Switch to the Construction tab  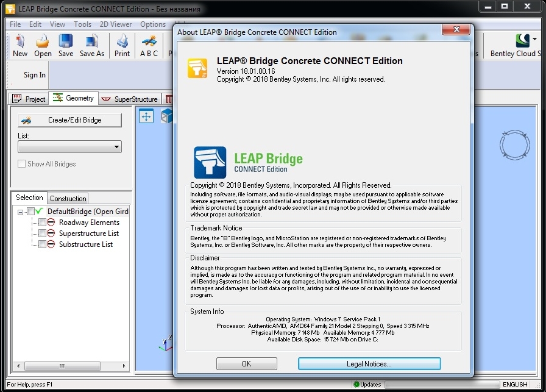coord(68,198)
